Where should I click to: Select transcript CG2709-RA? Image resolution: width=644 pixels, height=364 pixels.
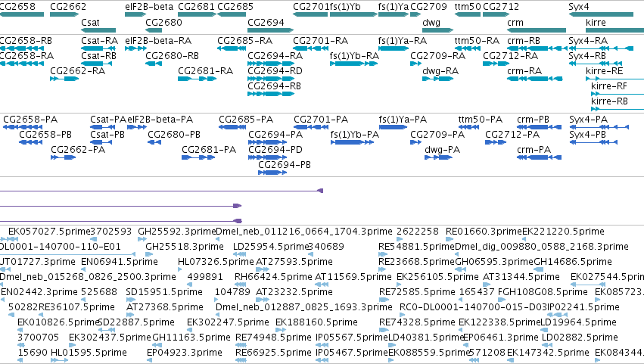[x=416, y=64]
